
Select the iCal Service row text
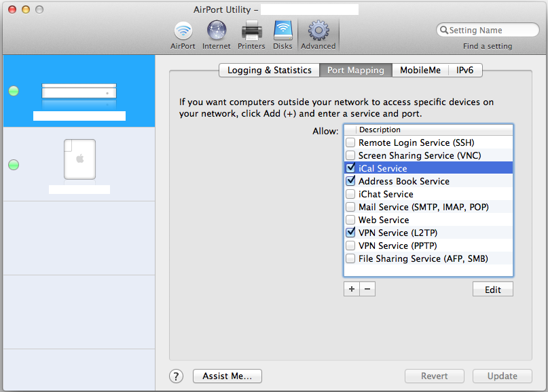[383, 169]
